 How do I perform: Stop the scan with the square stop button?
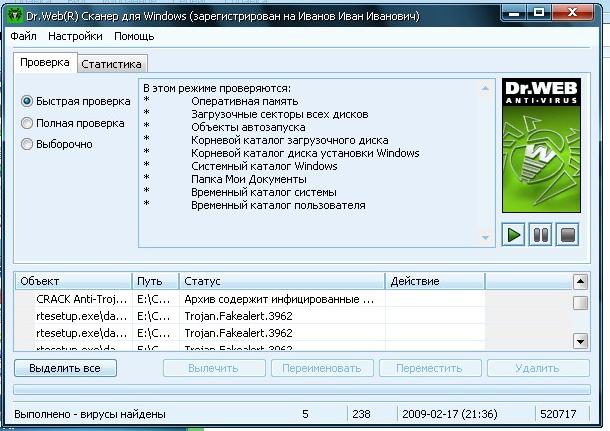pos(568,235)
